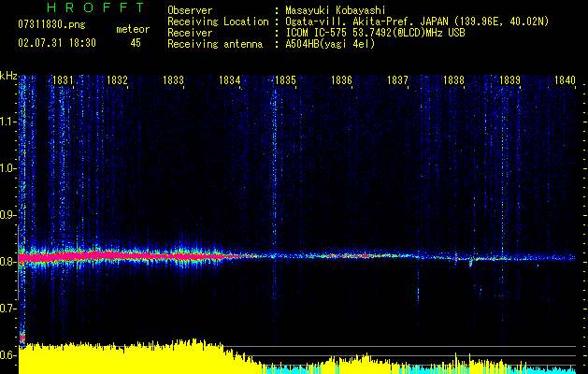This screenshot has height=374, width=588.
Task: Click the 1834 time marker
Action: [230, 80]
